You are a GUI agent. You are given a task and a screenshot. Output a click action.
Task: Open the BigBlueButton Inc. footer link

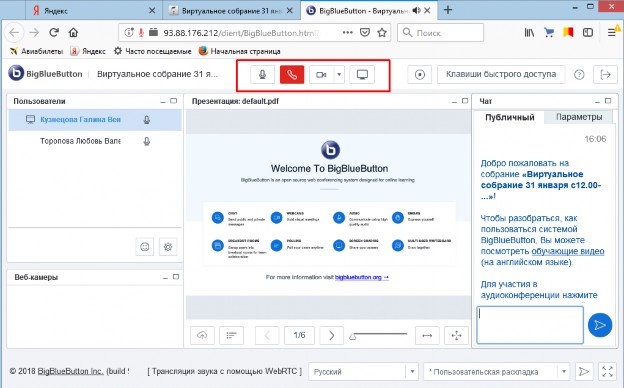point(70,371)
